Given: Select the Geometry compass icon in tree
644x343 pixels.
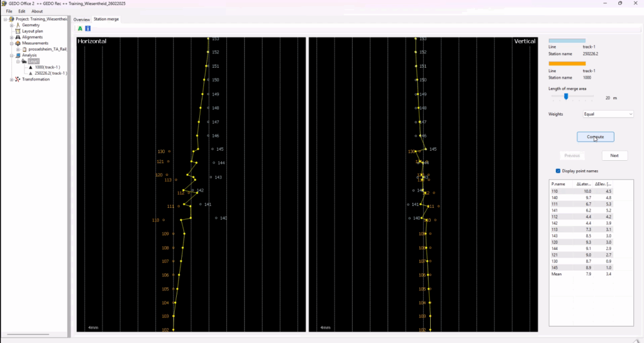Looking at the screenshot, I should tap(18, 25).
